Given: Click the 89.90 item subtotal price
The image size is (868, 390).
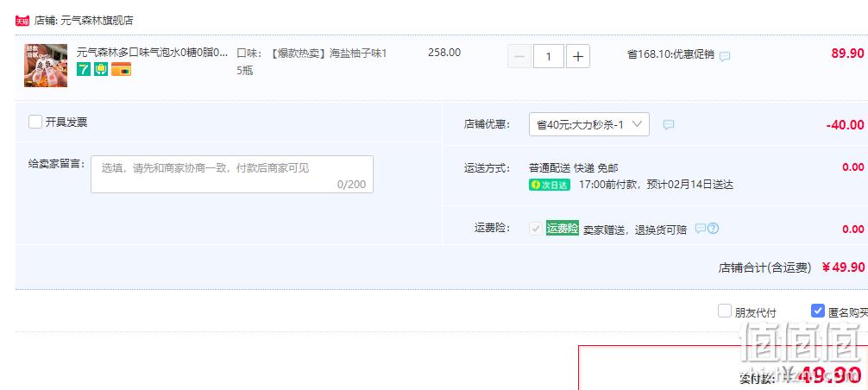Looking at the screenshot, I should (847, 53).
